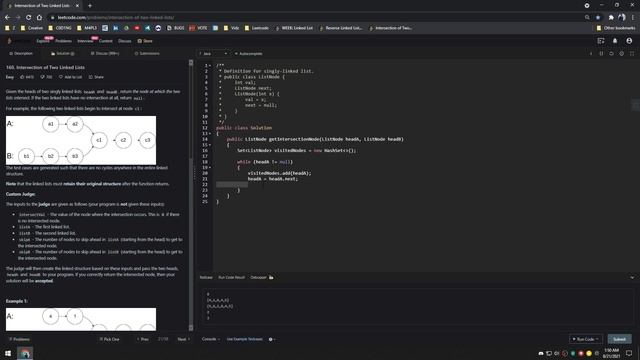The width and height of the screenshot is (640, 360).
Task: Like the problem with thumbs up
Action: coord(27,77)
